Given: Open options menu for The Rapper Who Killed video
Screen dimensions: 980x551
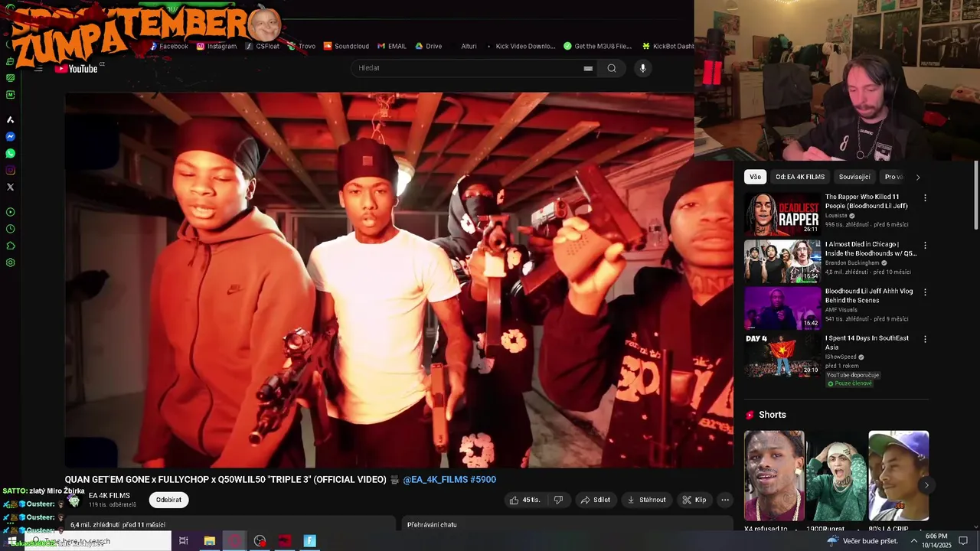Looking at the screenshot, I should click(x=925, y=198).
